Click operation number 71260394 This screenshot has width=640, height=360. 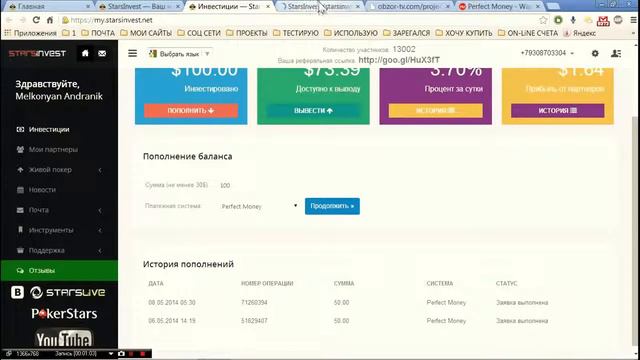[x=254, y=302]
